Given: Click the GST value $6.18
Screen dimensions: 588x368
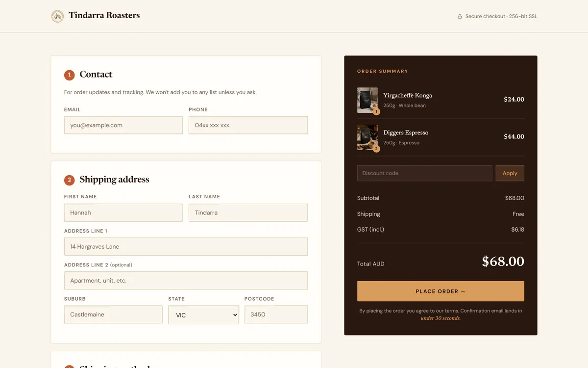Looking at the screenshot, I should coord(517,229).
